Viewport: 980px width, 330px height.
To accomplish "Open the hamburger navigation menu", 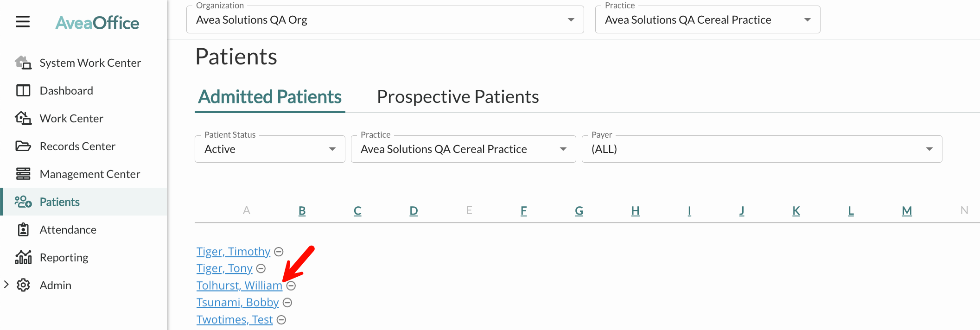I will pos(22,22).
